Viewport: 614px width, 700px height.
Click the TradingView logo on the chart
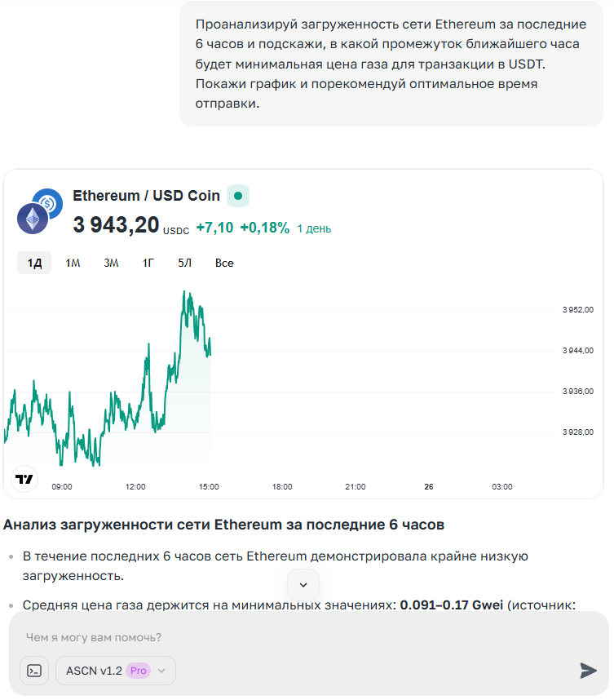pos(25,479)
